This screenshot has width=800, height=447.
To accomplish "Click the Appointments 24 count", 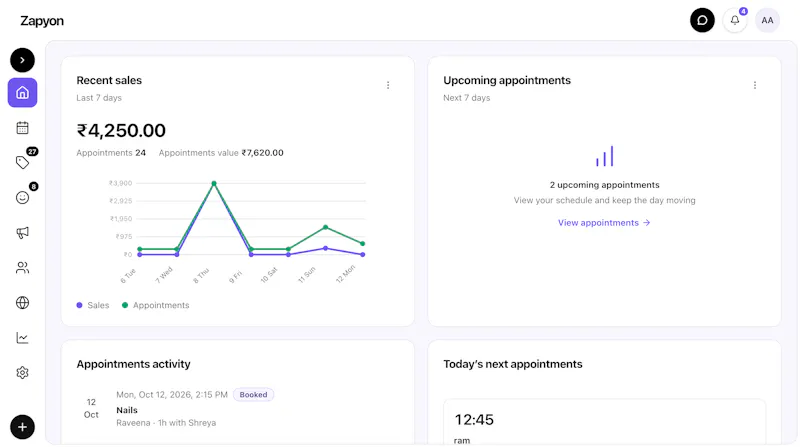I will point(111,153).
